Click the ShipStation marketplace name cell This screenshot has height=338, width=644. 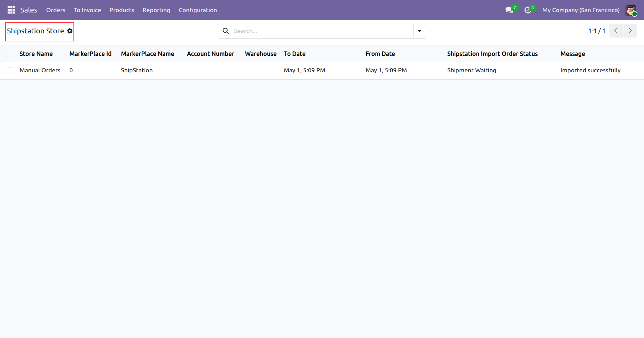coord(137,70)
